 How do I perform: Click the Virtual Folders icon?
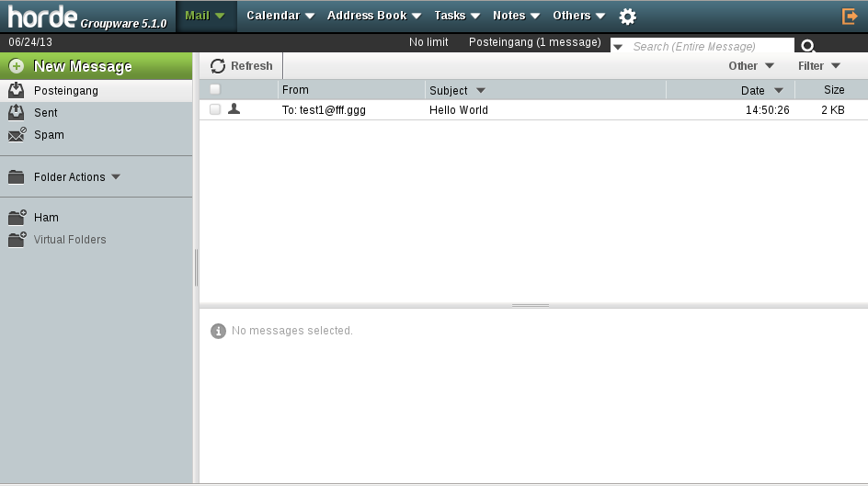pyautogui.click(x=17, y=240)
